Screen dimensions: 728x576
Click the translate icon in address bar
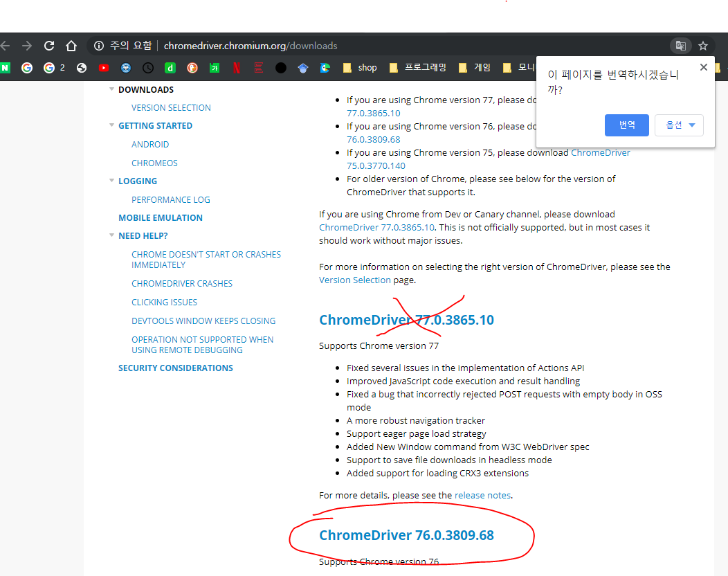click(x=681, y=46)
